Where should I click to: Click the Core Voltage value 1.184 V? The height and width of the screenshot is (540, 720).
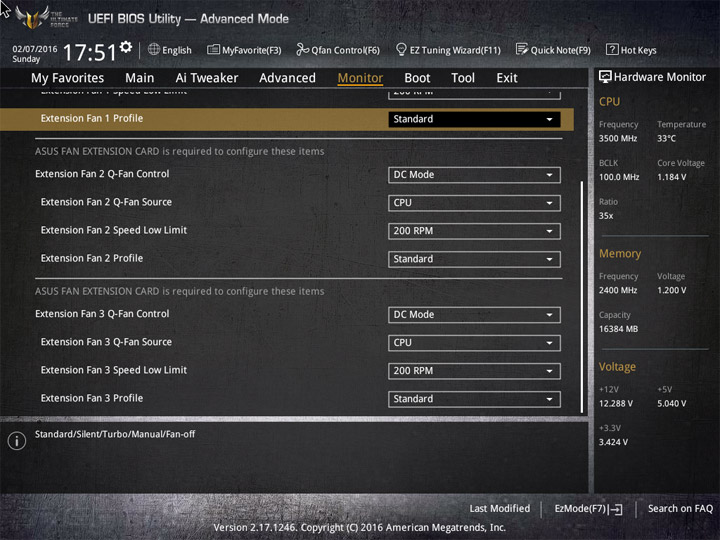click(671, 177)
